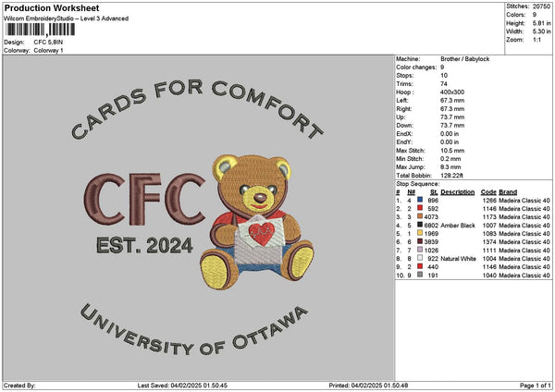Click 'Wilcom EmbroideryStudio – Level 3 Advanced' text
The image size is (555, 392).
point(67,18)
